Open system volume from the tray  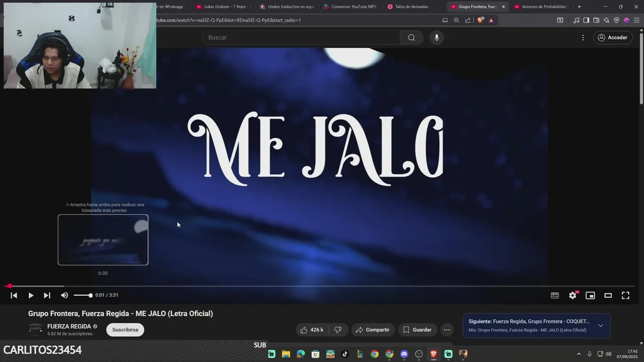pos(608,354)
